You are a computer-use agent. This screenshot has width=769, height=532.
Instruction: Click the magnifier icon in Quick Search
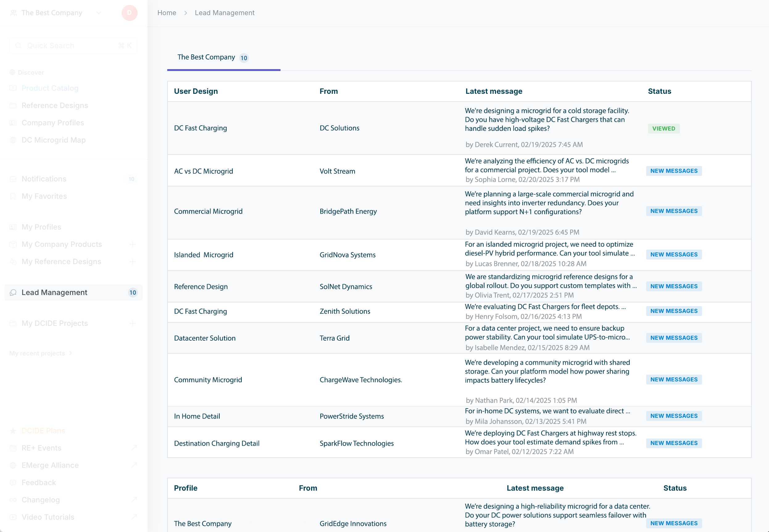pyautogui.click(x=19, y=46)
